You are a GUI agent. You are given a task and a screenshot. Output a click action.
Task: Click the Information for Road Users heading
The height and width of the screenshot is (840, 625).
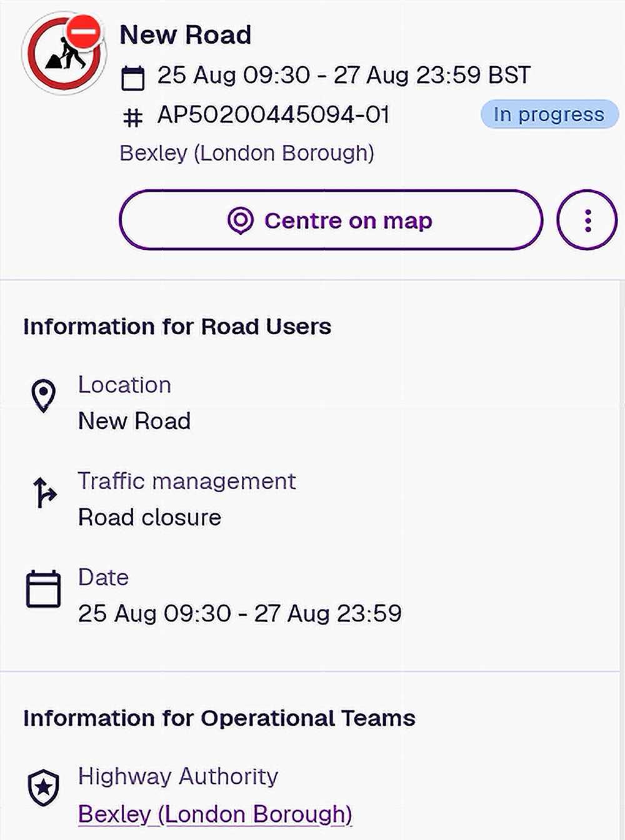(177, 327)
